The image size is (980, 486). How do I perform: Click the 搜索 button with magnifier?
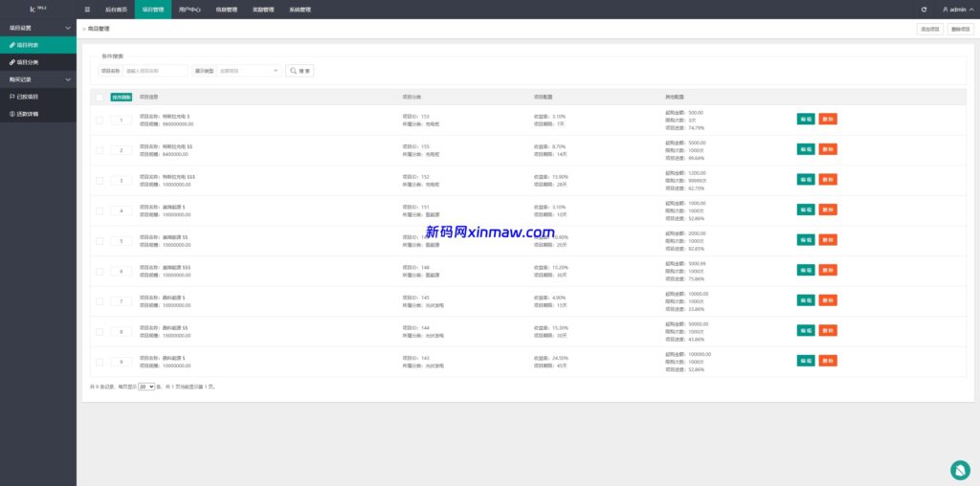pos(300,71)
